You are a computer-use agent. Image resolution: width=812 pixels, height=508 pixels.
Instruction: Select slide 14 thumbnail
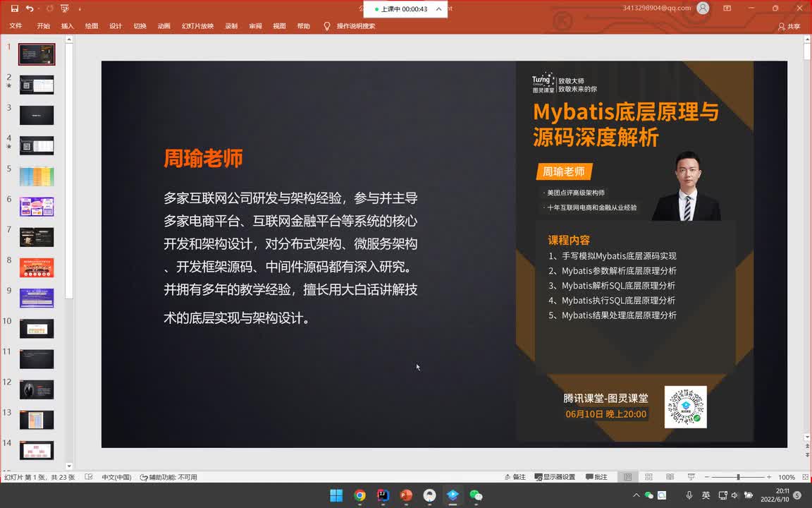(37, 450)
